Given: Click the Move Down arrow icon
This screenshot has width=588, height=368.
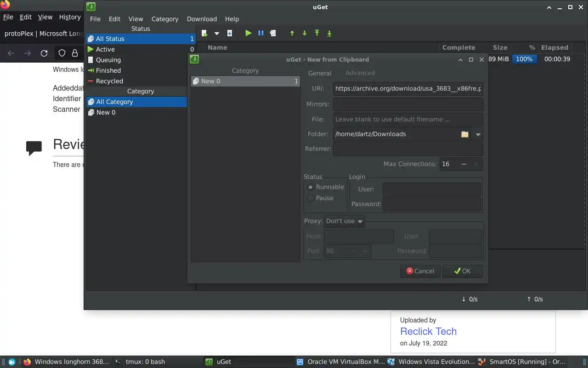Looking at the screenshot, I should point(305,33).
